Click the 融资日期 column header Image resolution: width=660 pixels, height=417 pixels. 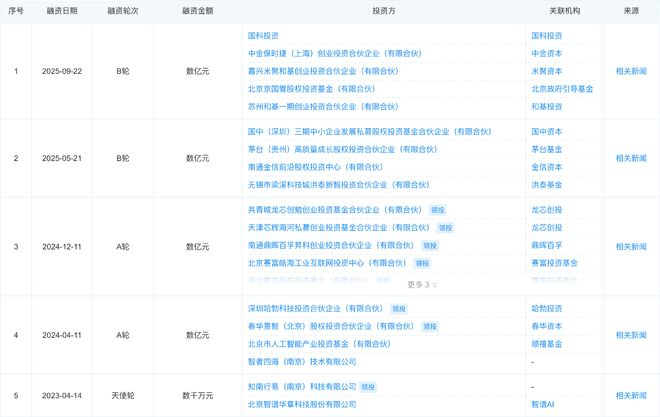[x=62, y=11]
